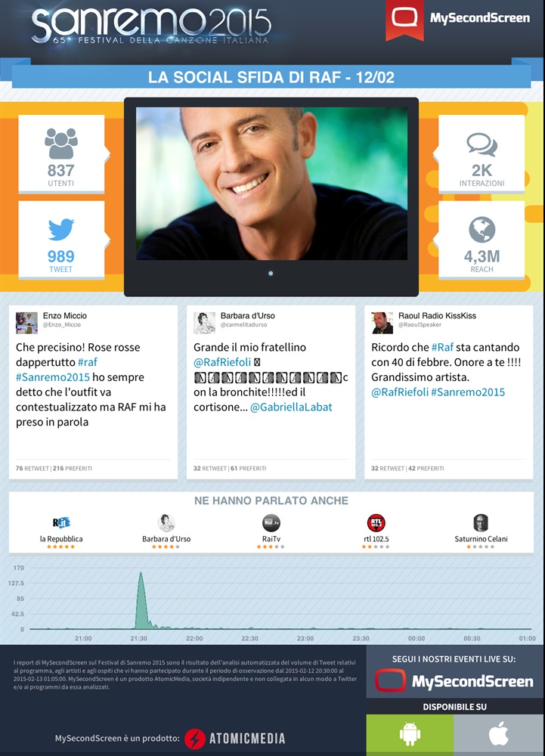Click the globe icon above 4,3M
This screenshot has height=756, width=545.
point(482,230)
